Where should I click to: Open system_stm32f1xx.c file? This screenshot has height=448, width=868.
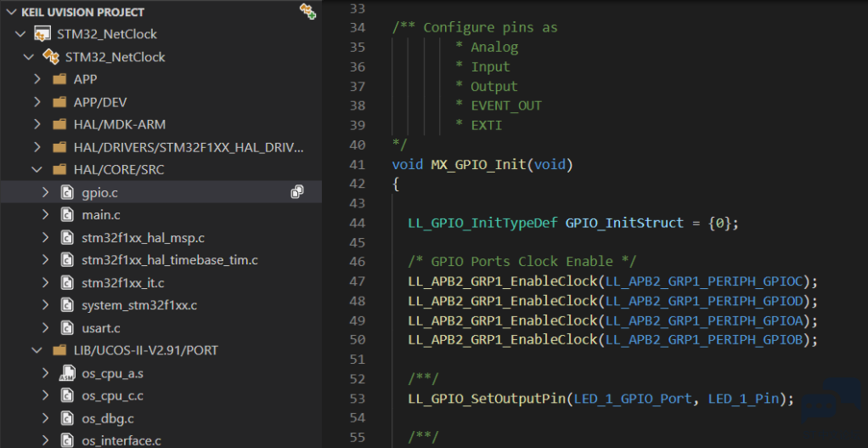point(139,305)
